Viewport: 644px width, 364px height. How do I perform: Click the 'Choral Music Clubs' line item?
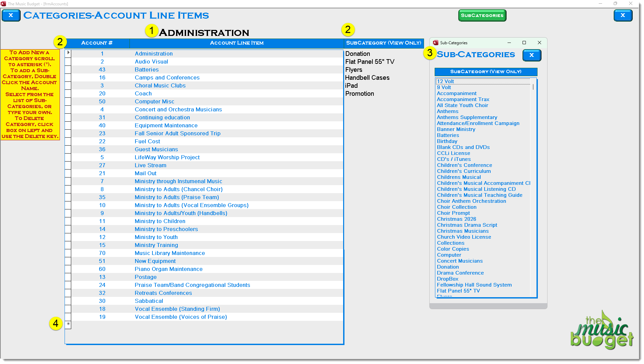(x=160, y=85)
